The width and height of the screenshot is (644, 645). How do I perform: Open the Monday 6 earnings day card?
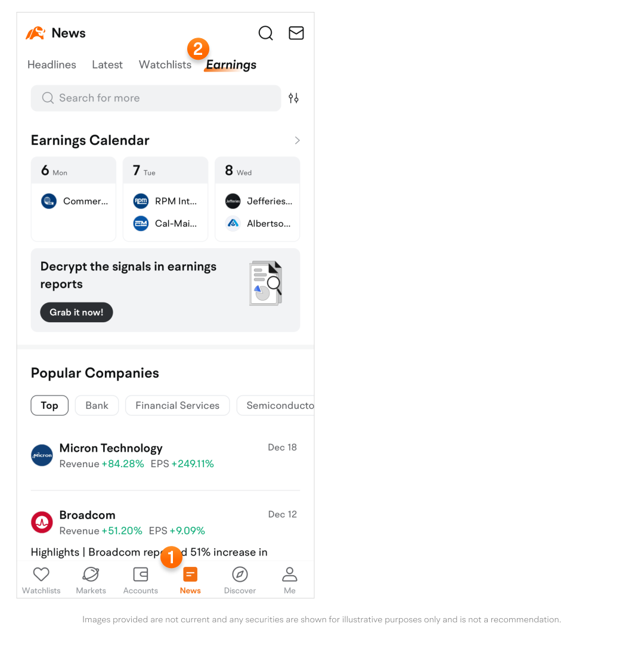coord(73,199)
